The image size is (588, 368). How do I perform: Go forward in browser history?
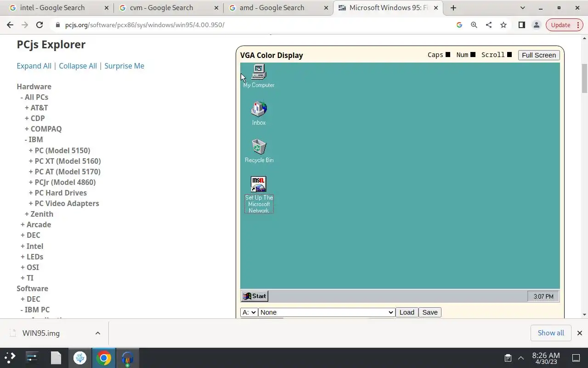click(25, 25)
